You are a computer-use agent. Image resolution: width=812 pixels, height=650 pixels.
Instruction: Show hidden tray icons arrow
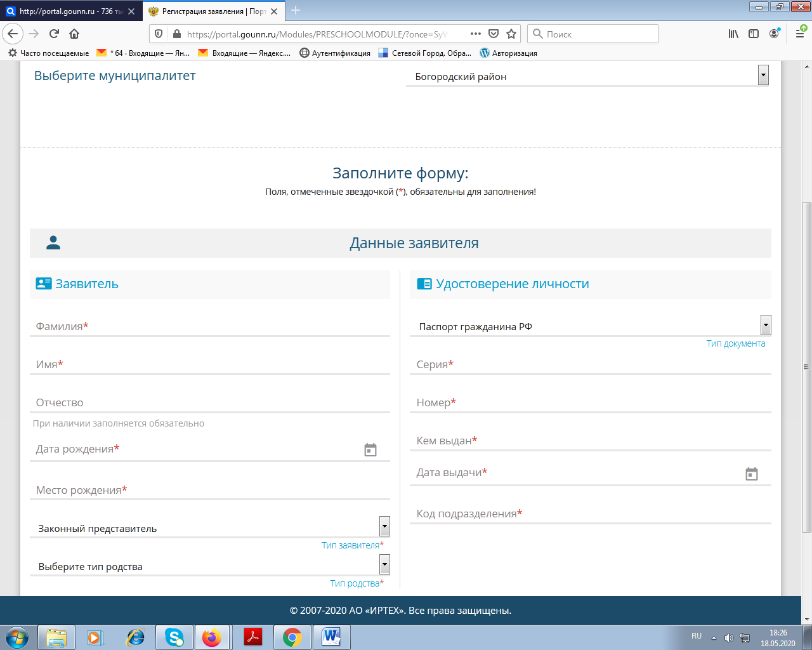tap(714, 638)
